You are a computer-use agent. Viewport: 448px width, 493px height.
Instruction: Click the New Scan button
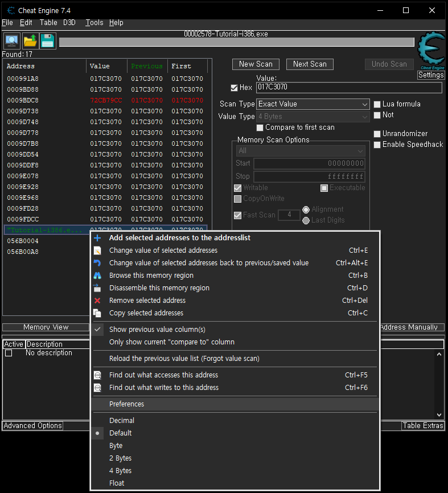(x=256, y=64)
